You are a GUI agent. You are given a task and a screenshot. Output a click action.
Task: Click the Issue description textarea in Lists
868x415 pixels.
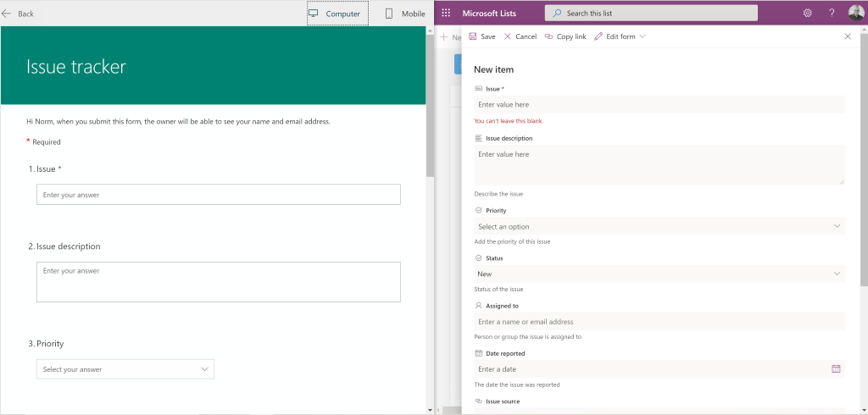pyautogui.click(x=659, y=165)
